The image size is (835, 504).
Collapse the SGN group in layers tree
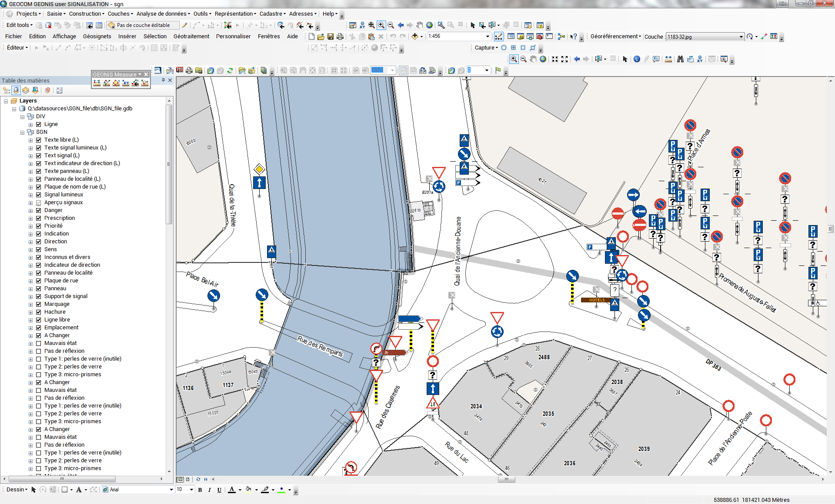22,132
